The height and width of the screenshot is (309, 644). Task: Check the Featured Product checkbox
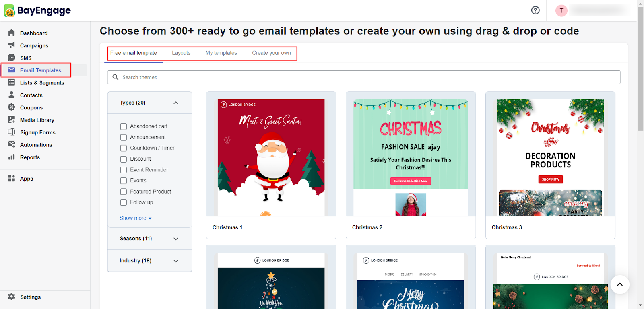(x=124, y=192)
